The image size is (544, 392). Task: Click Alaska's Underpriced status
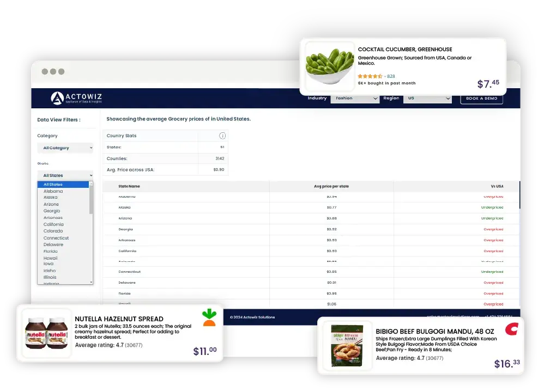click(x=492, y=207)
